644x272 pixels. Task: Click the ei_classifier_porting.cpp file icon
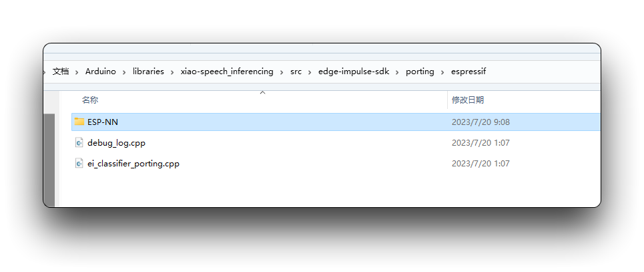pos(79,163)
